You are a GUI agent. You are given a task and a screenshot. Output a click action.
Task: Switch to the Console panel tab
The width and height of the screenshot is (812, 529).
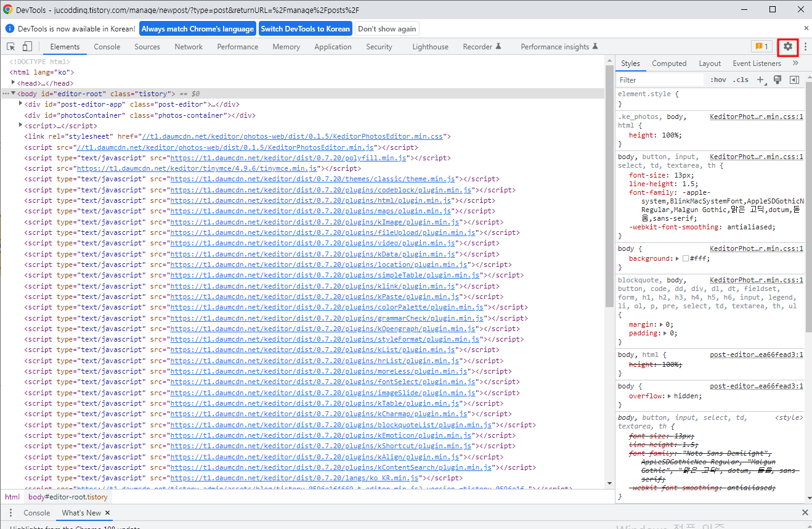pyautogui.click(x=107, y=47)
